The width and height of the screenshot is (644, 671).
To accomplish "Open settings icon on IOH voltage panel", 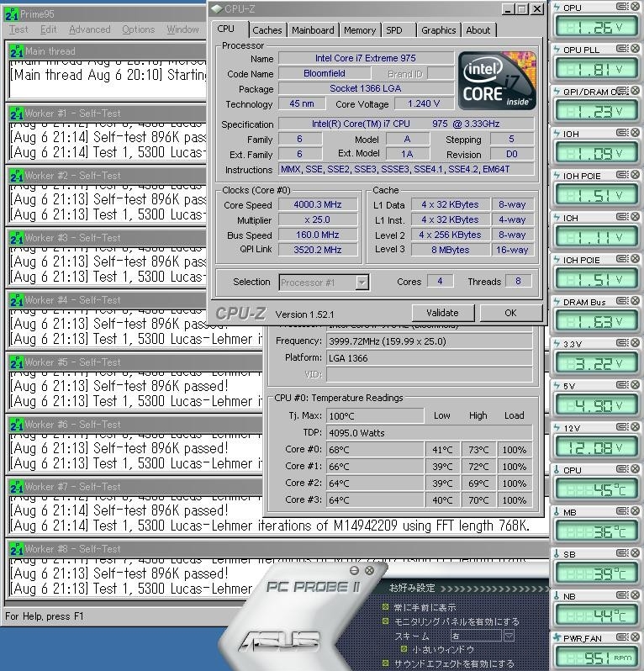I will tap(622, 133).
